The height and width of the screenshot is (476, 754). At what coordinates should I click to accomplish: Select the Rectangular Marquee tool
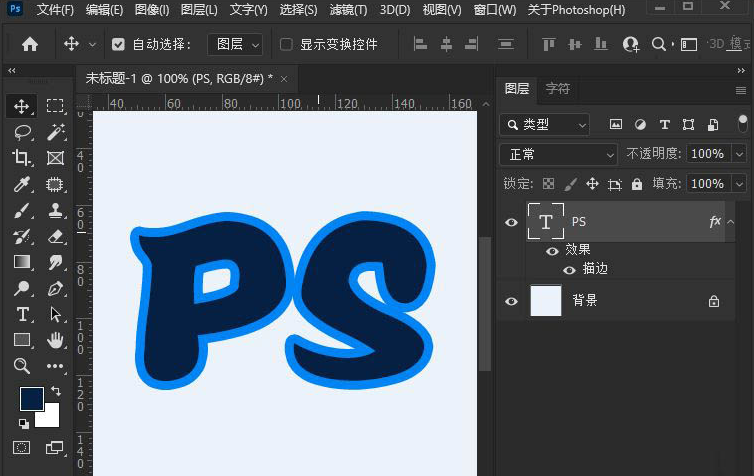(x=55, y=106)
